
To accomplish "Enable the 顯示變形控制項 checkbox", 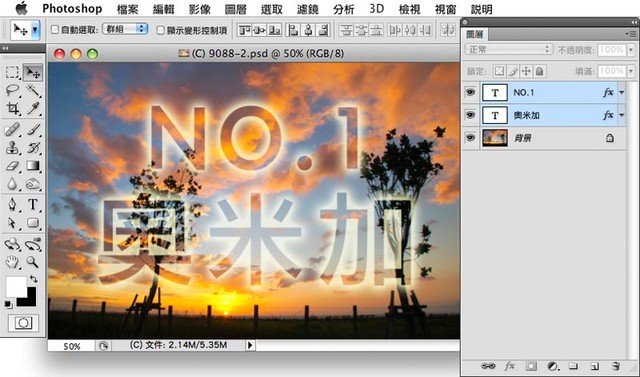I will (161, 30).
